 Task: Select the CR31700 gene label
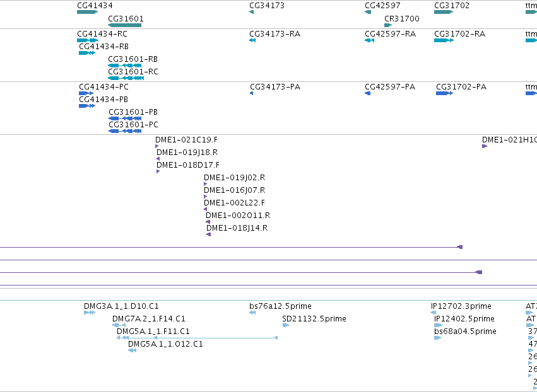[x=402, y=19]
